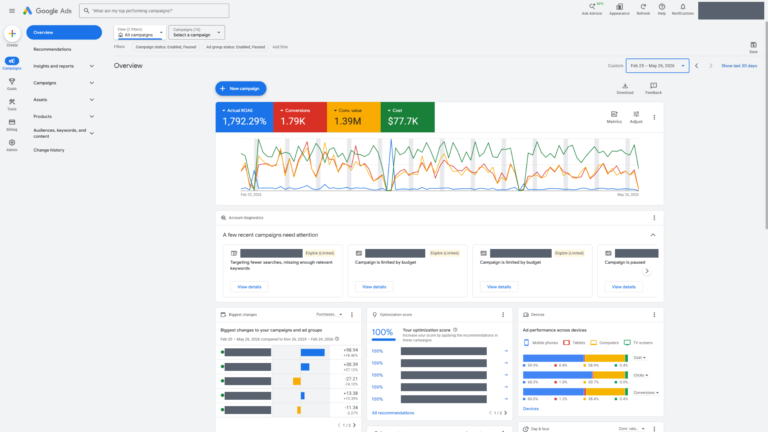Open the Feedback icon
768x432 pixels.
653,88
